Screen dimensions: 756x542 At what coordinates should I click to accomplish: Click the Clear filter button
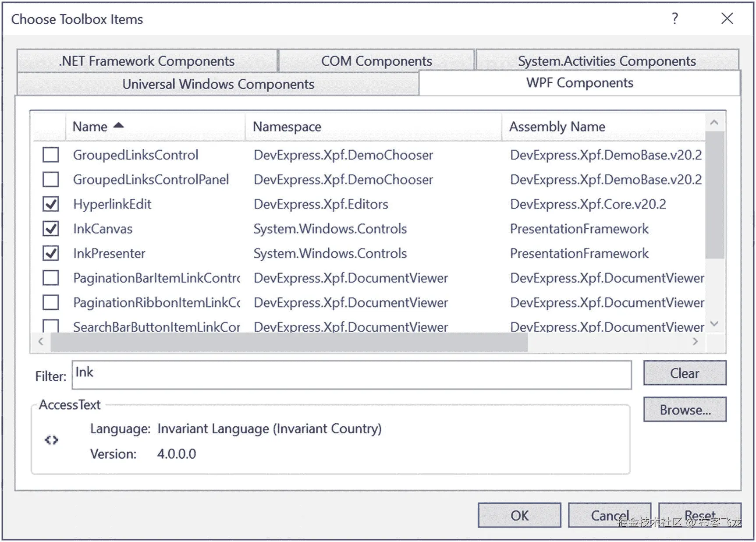pyautogui.click(x=685, y=373)
